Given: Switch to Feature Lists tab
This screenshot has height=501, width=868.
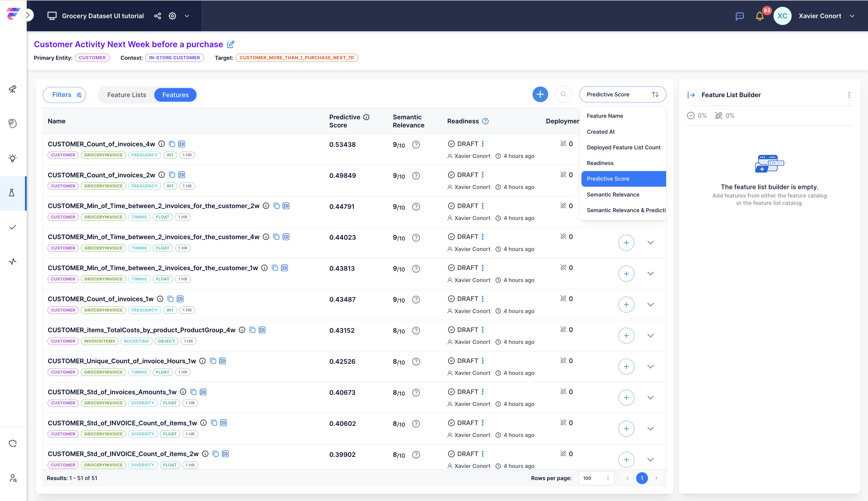Looking at the screenshot, I should point(127,95).
